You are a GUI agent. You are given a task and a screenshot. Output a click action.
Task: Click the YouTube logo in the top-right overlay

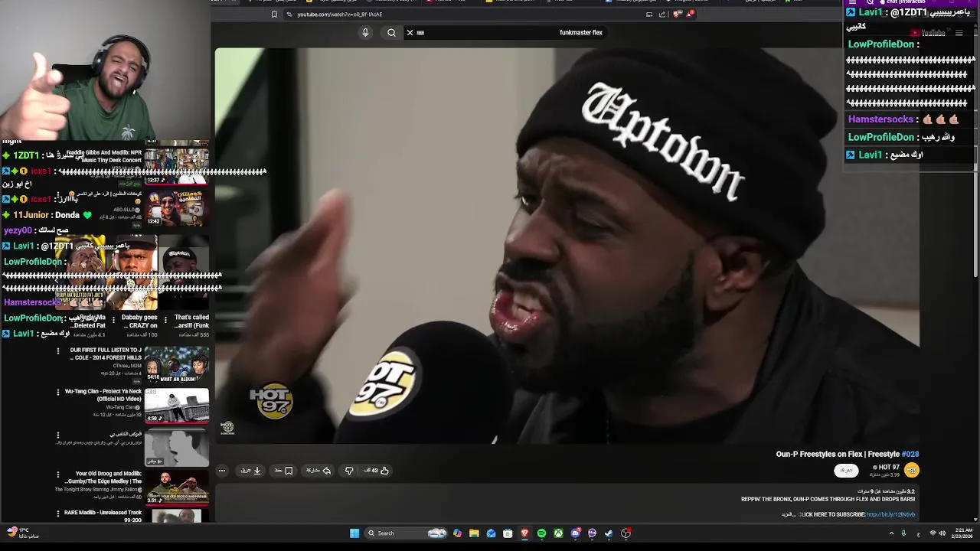928,33
